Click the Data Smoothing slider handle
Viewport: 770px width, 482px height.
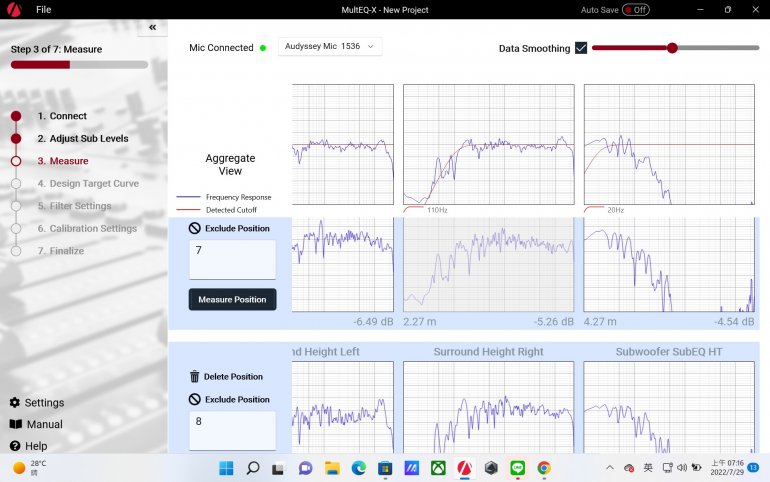tap(672, 47)
